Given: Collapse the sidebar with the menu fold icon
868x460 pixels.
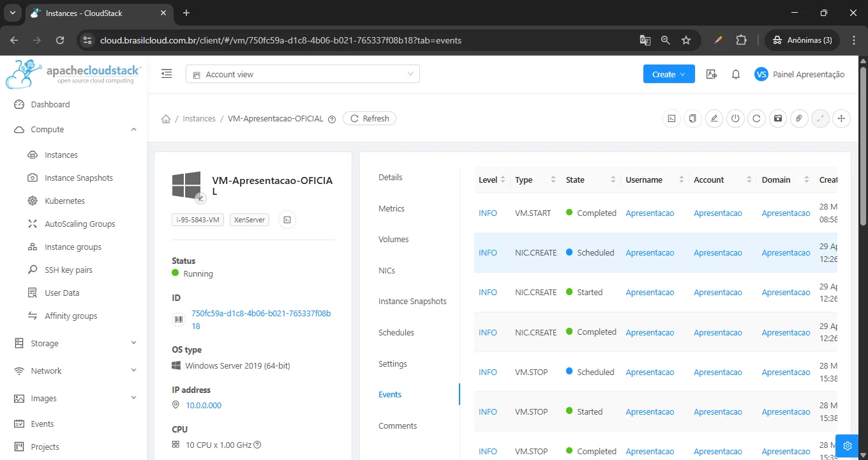Looking at the screenshot, I should [167, 74].
